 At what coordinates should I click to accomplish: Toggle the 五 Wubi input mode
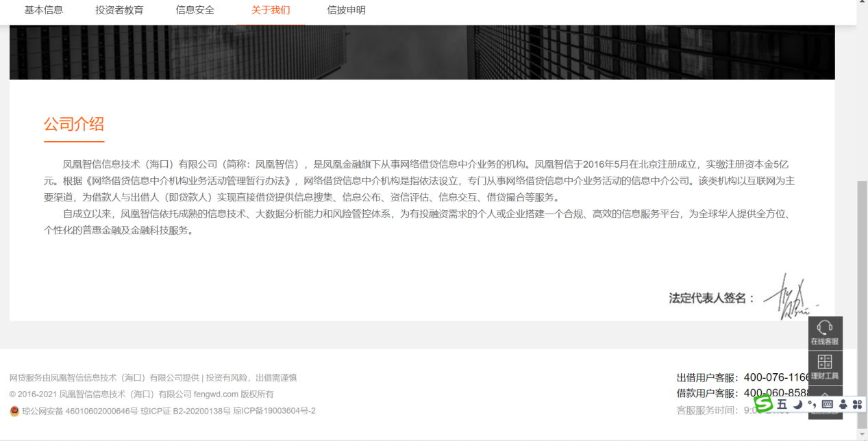point(782,405)
